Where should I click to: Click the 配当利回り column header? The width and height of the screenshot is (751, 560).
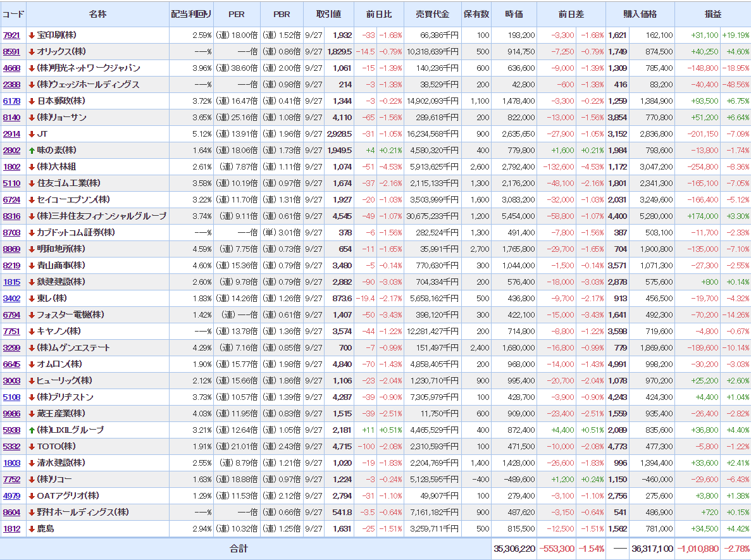[191, 14]
